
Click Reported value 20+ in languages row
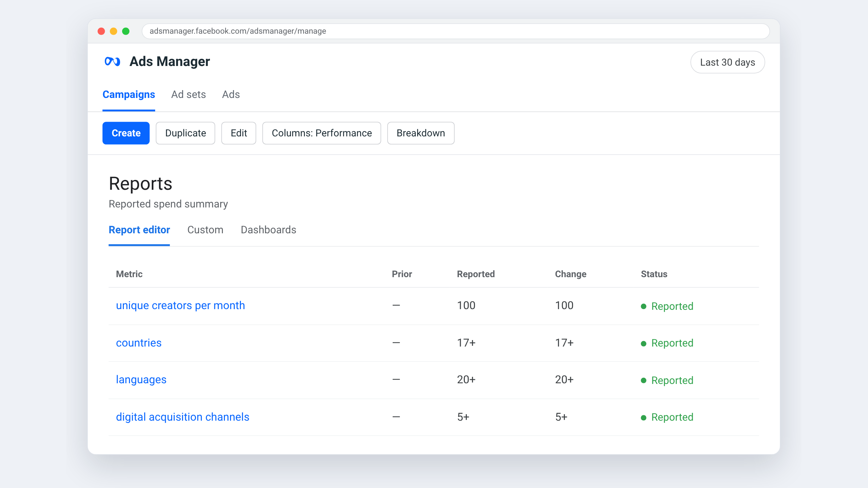(x=466, y=380)
